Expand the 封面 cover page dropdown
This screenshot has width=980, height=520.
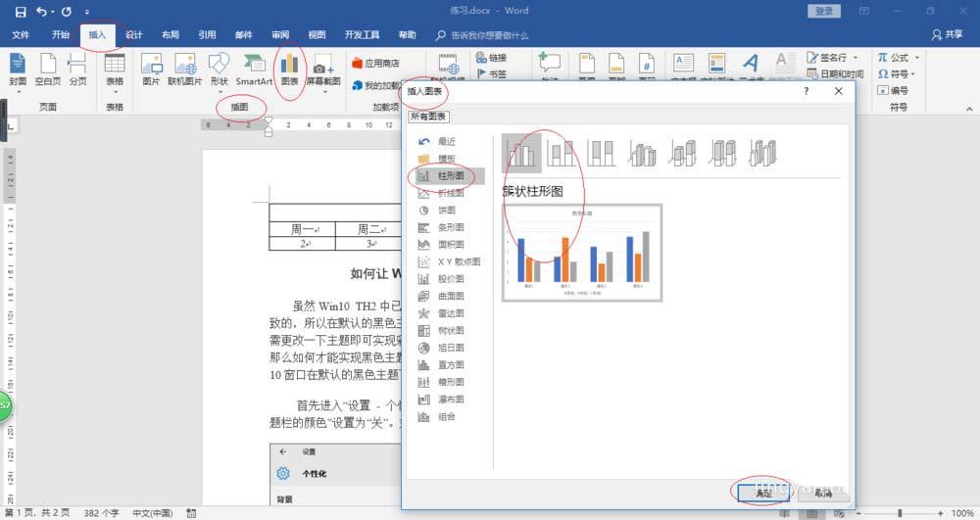[x=18, y=92]
